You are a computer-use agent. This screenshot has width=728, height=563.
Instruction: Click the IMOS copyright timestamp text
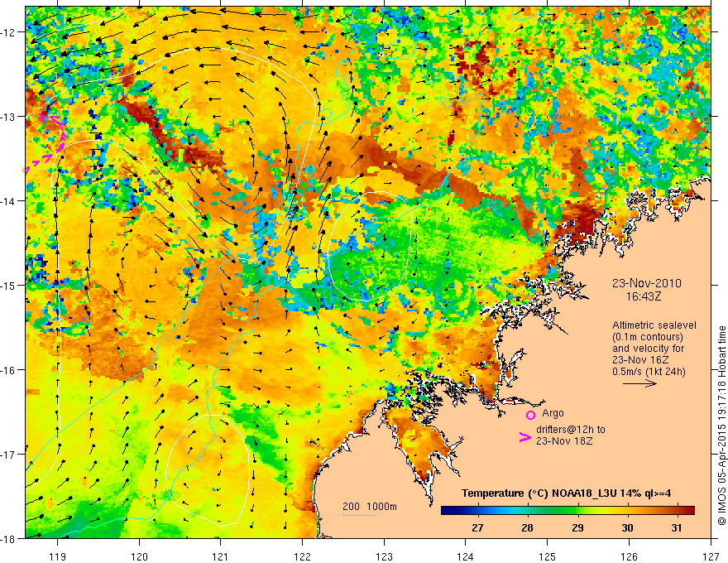point(721,426)
